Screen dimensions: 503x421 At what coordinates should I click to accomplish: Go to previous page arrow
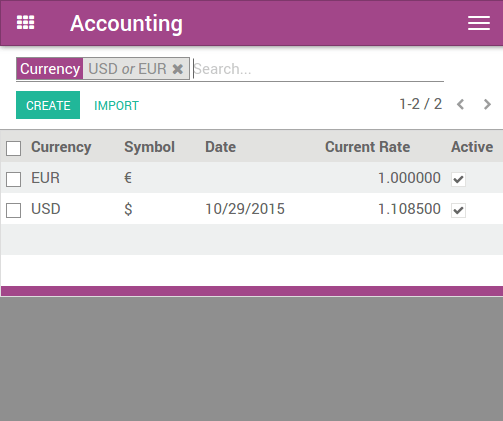[x=461, y=105]
